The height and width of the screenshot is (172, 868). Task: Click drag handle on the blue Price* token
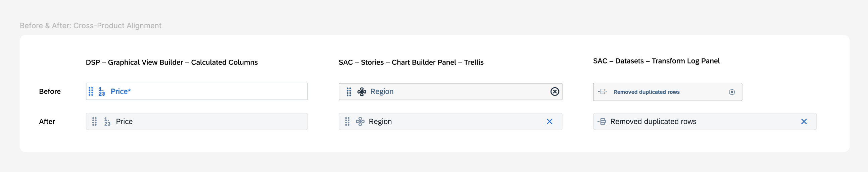pyautogui.click(x=91, y=91)
